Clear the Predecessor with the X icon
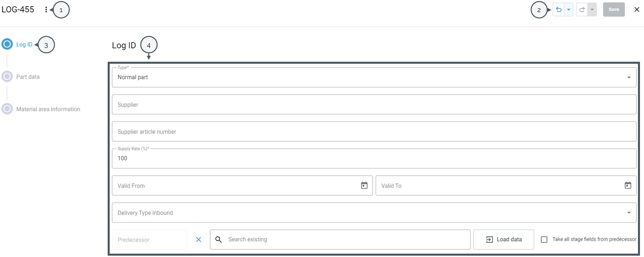The image size is (644, 257). (199, 240)
